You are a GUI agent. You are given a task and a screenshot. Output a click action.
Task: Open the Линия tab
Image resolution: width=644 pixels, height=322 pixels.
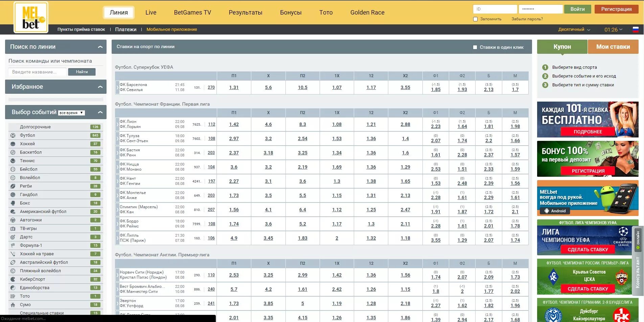pyautogui.click(x=119, y=13)
